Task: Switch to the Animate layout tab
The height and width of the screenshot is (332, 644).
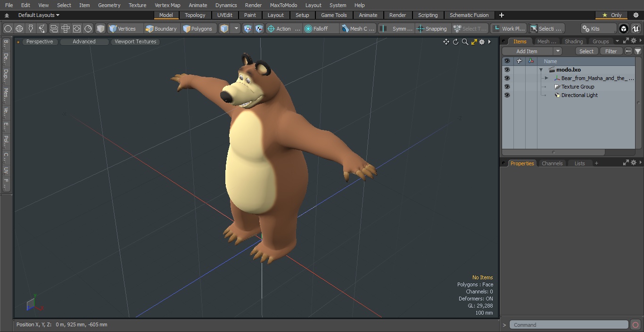Action: [368, 15]
